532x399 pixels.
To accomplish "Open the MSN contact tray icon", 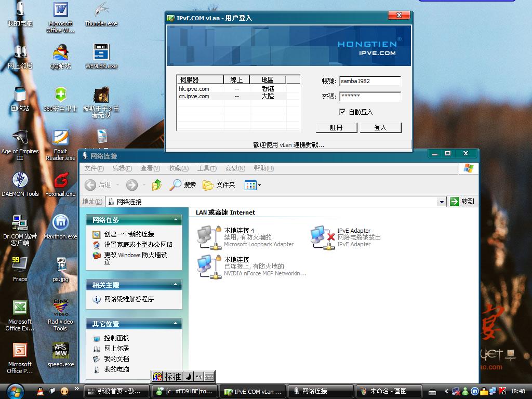I will [465, 391].
